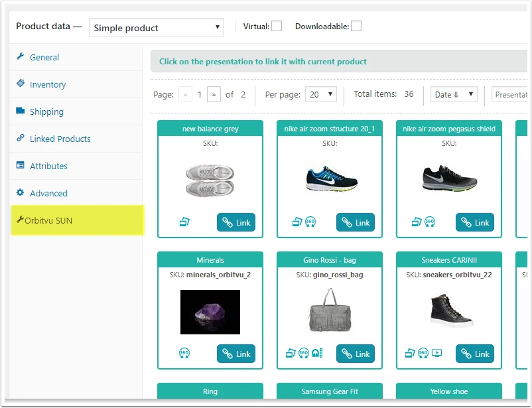The height and width of the screenshot is (408, 532).
Task: Click the tour icon on Gino Rossi bag
Action: pyautogui.click(x=317, y=353)
